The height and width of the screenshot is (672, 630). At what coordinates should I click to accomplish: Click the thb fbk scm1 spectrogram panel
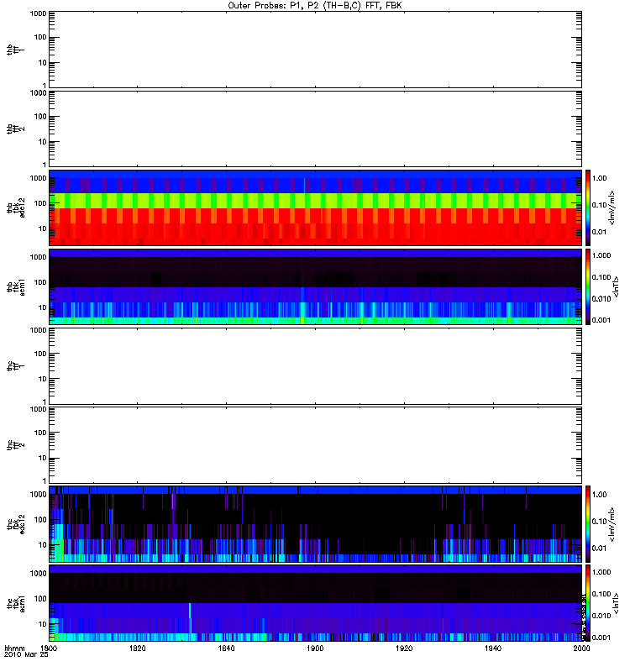pos(315,286)
